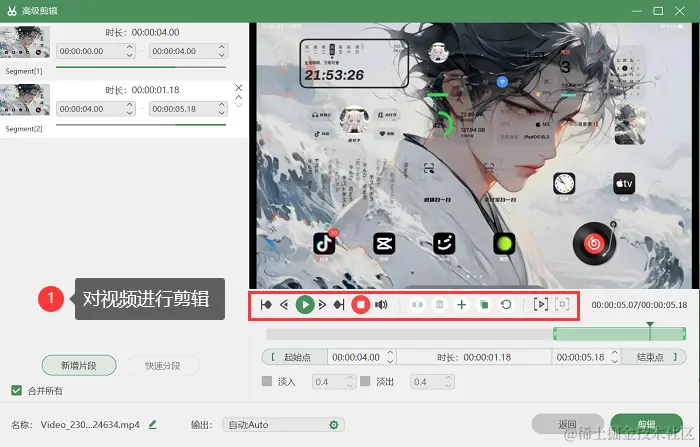Decrease the 结束点 time 00:00:05.18
The width and height of the screenshot is (700, 447).
click(615, 361)
